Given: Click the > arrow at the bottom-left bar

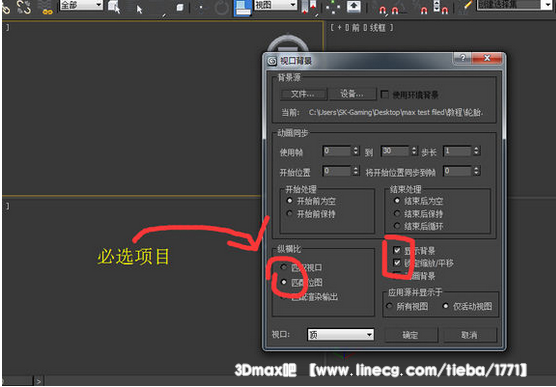Looking at the screenshot, I should (39, 382).
